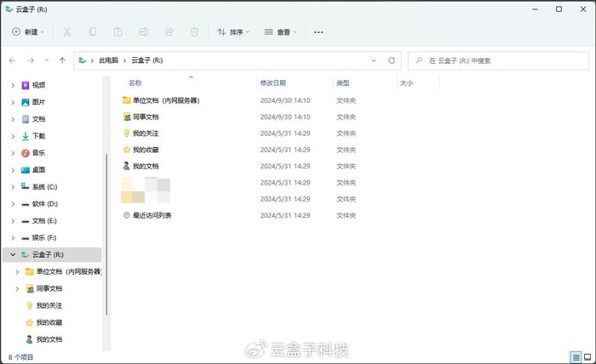The image size is (596, 364).
Task: Click the Delete trash icon
Action: tap(194, 31)
